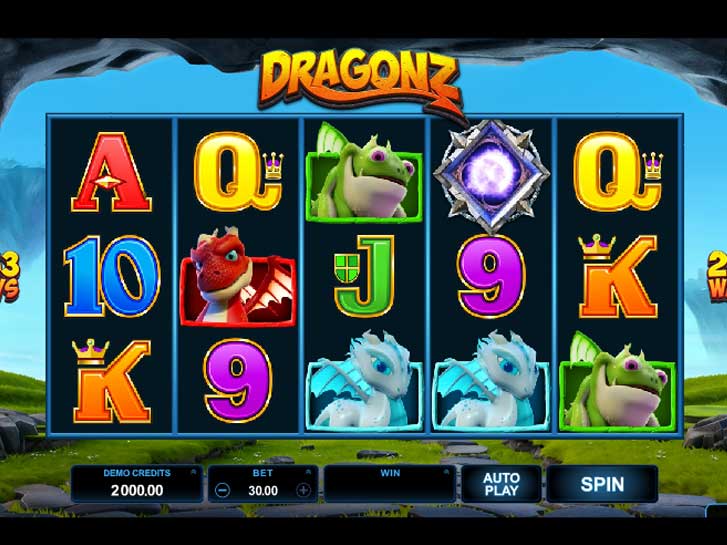The height and width of the screenshot is (545, 727).
Task: Select the white ice dragon on reel four
Action: tap(491, 380)
